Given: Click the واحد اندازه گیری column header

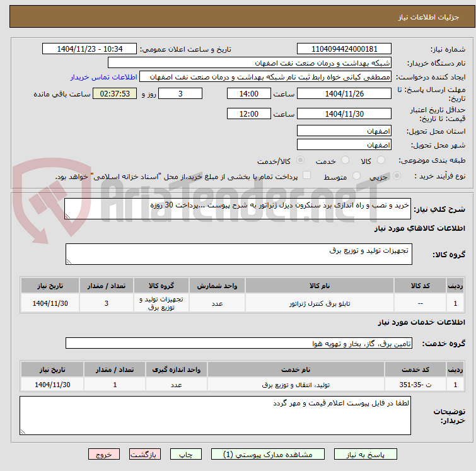Looking at the screenshot, I should (176, 369).
